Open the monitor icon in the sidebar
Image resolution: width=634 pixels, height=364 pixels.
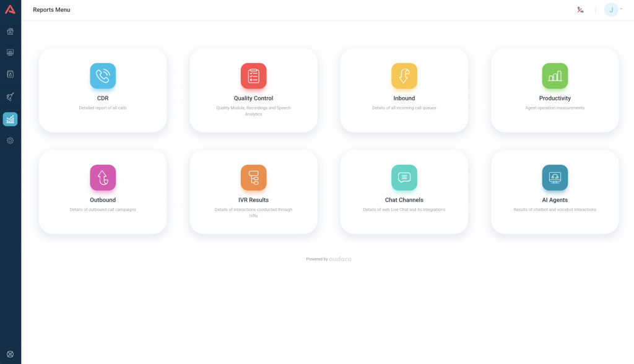coord(10,53)
